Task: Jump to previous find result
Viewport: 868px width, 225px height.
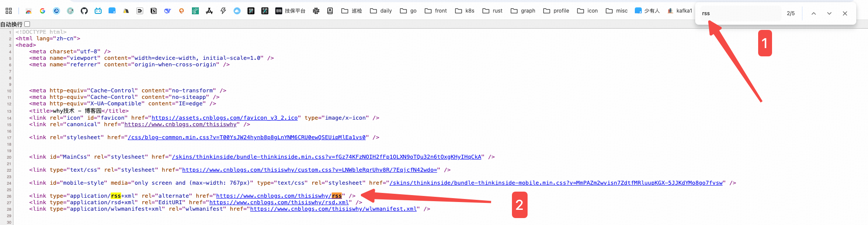Action: click(x=814, y=13)
